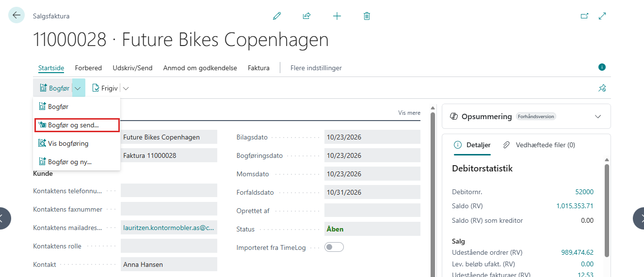Click the contact email address link
The height and width of the screenshot is (277, 644).
[x=168, y=228]
